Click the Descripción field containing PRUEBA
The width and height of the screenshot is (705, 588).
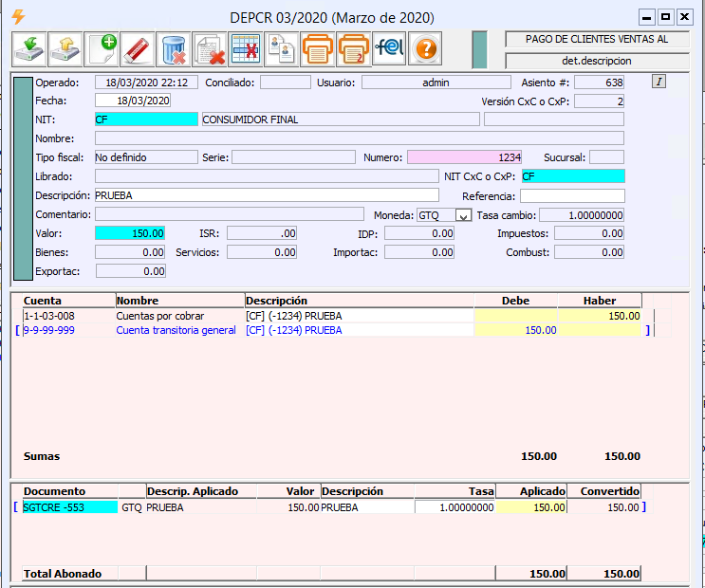(x=267, y=195)
